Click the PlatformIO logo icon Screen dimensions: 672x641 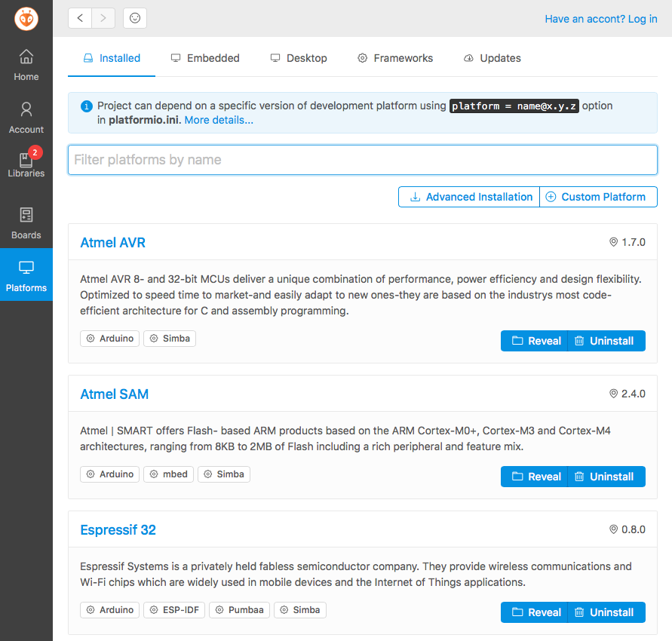coord(26,19)
